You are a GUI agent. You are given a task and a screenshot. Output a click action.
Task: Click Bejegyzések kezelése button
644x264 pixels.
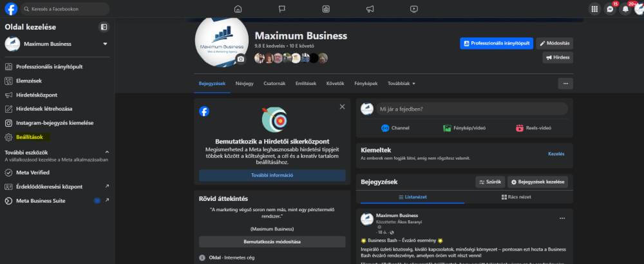[538, 182]
